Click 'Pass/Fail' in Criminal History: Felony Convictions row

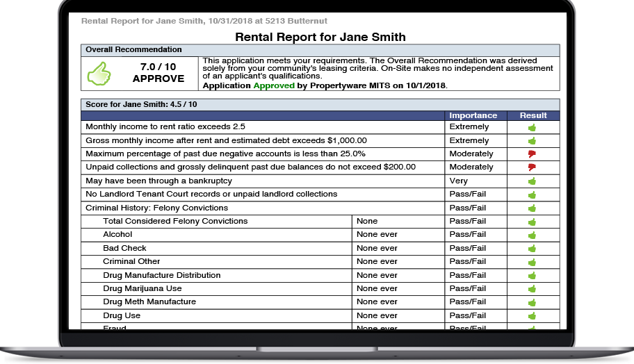click(467, 208)
